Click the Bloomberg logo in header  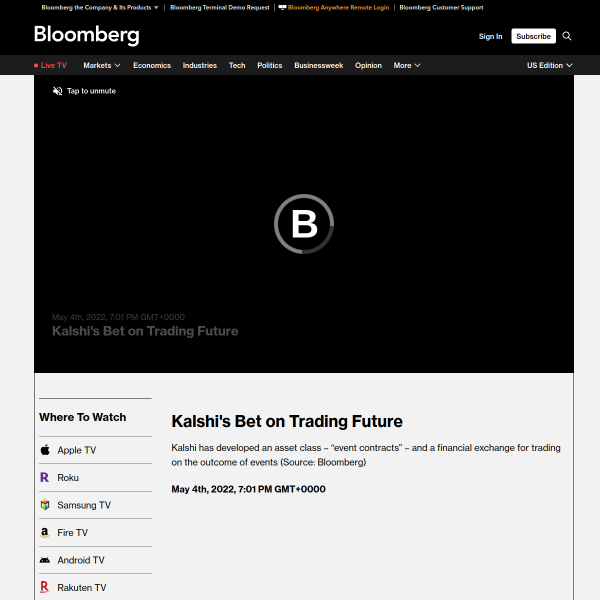tap(87, 36)
